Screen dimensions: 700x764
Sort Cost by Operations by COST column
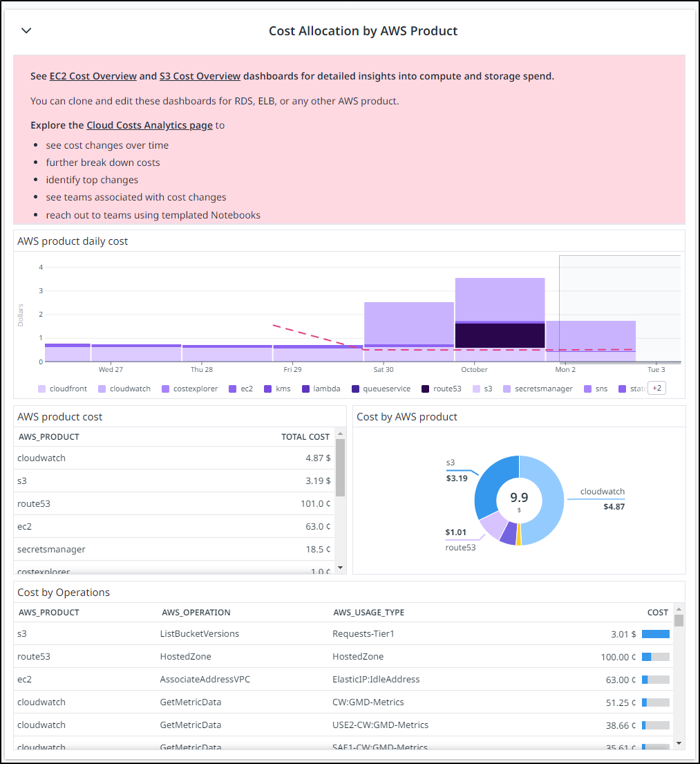pyautogui.click(x=658, y=613)
